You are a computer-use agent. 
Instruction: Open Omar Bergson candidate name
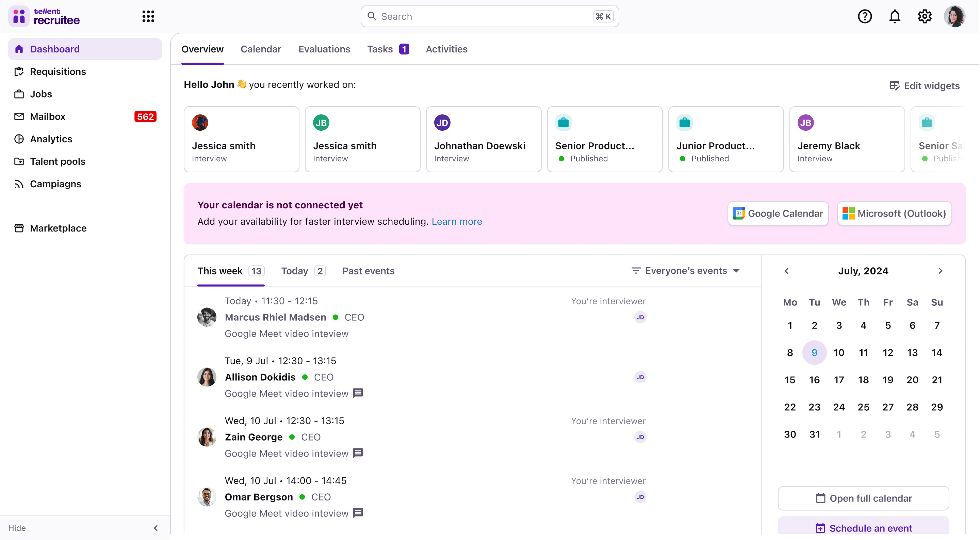pyautogui.click(x=259, y=497)
